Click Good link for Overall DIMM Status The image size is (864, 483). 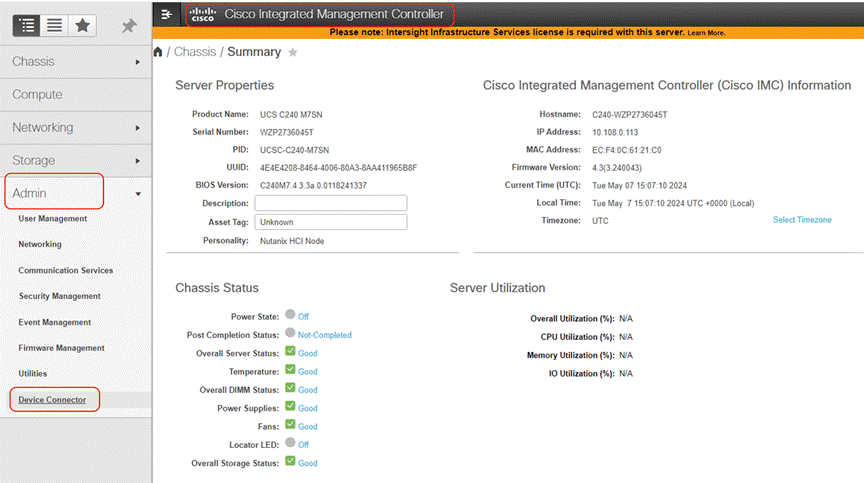tap(307, 390)
